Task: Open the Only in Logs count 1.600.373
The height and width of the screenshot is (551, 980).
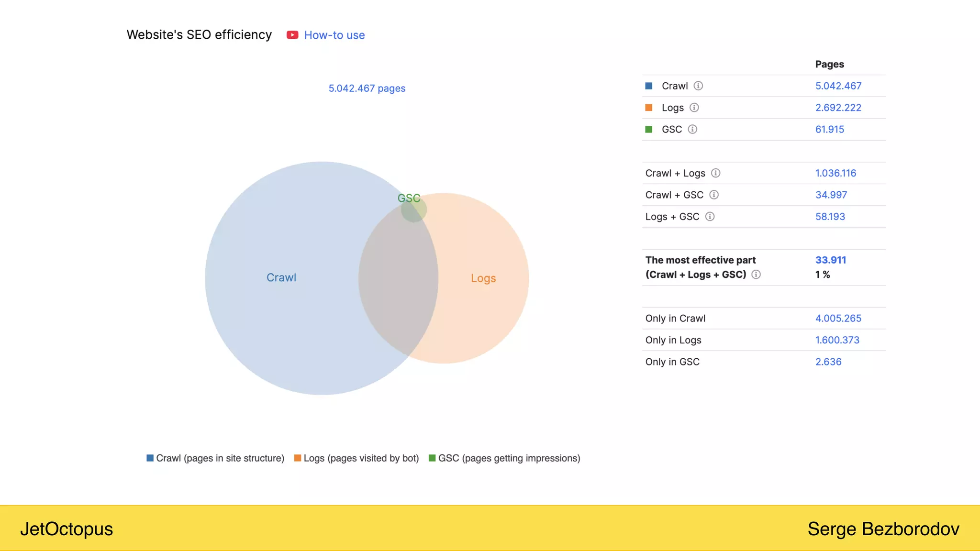Action: pyautogui.click(x=837, y=340)
